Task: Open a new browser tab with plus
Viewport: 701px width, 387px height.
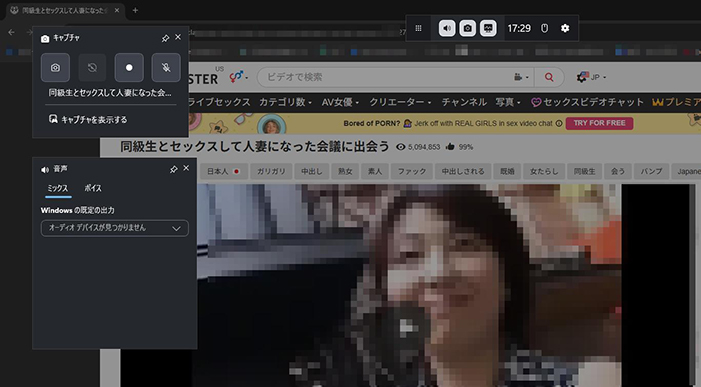Action: pyautogui.click(x=135, y=10)
